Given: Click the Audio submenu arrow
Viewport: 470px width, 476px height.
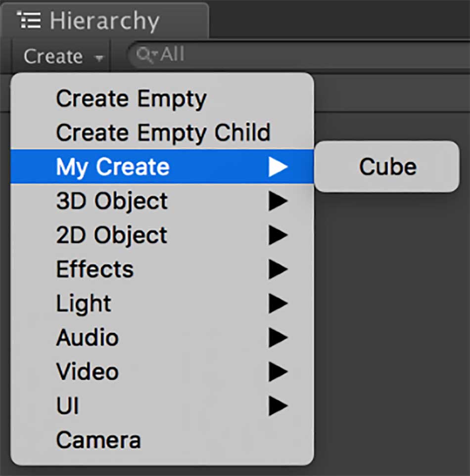Looking at the screenshot, I should coord(278,338).
